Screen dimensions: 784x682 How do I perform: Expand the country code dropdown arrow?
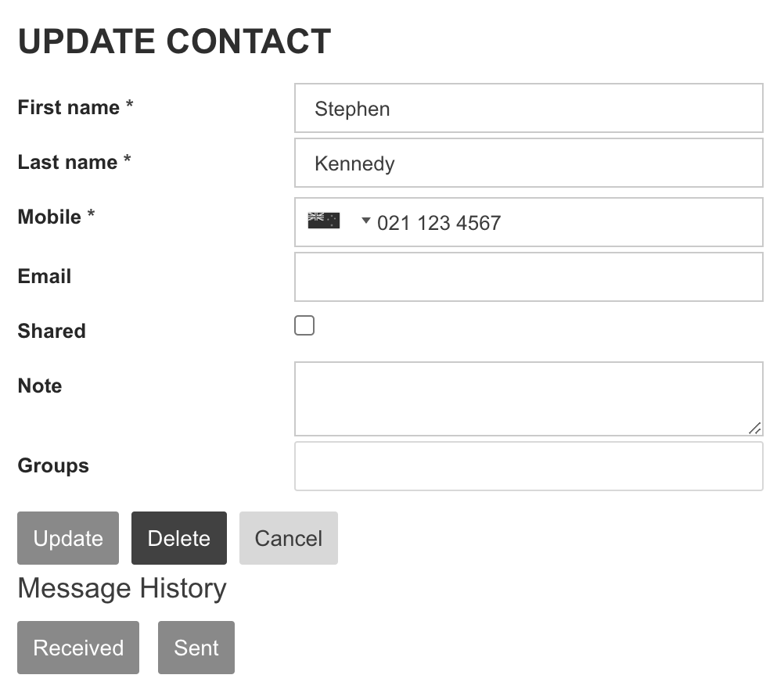365,221
